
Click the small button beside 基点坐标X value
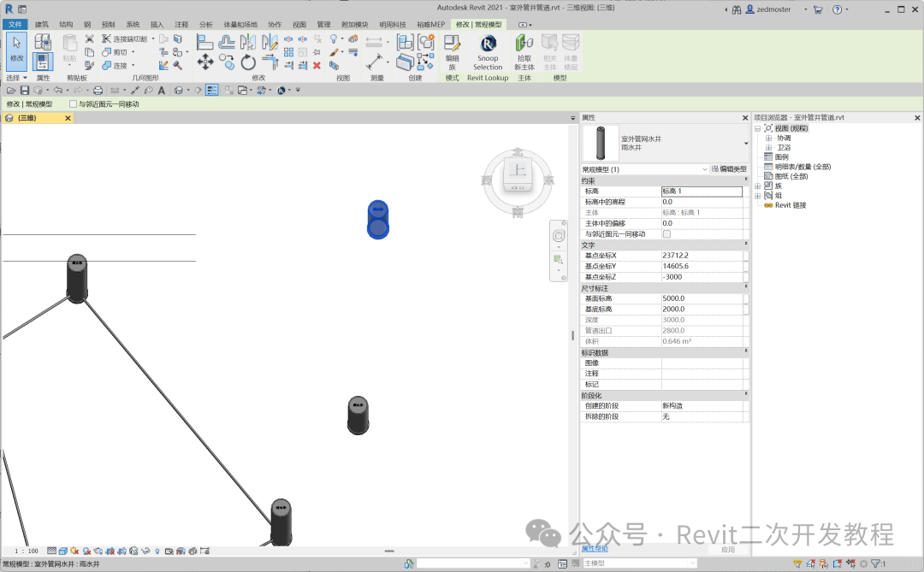pos(746,256)
